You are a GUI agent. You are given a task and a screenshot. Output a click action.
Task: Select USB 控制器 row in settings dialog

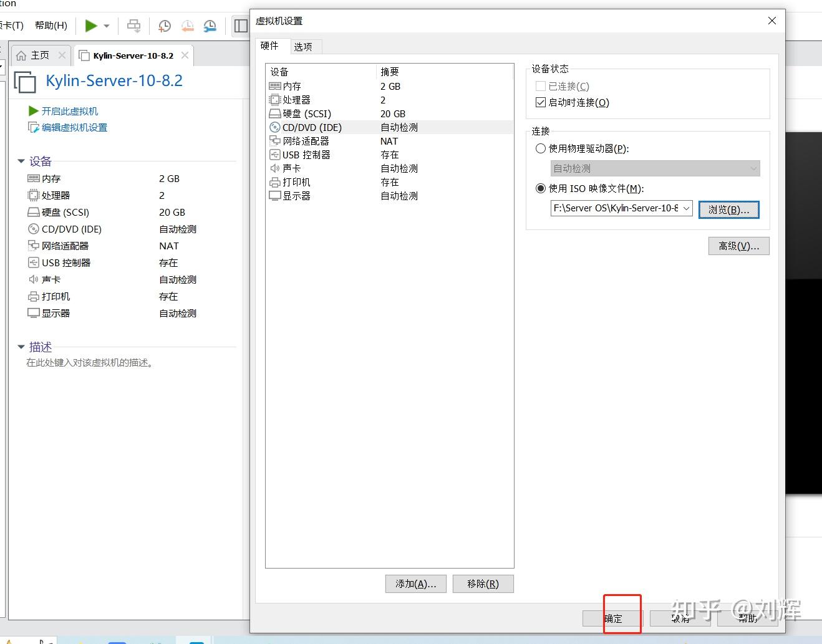point(390,155)
